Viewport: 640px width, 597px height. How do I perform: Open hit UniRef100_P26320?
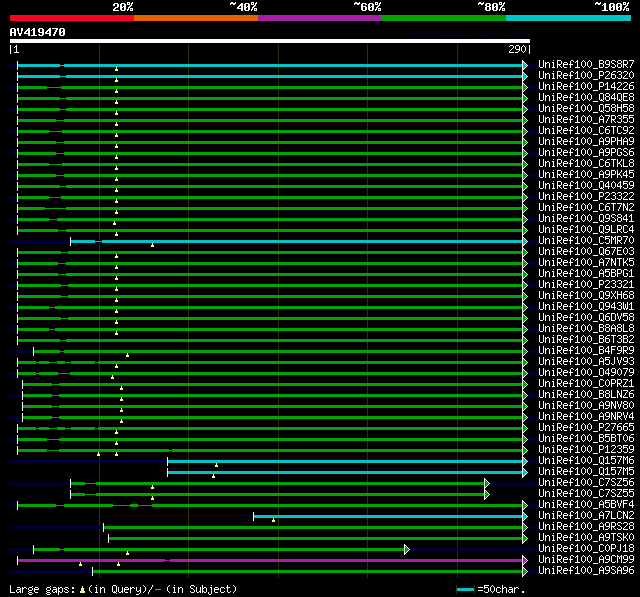click(586, 75)
